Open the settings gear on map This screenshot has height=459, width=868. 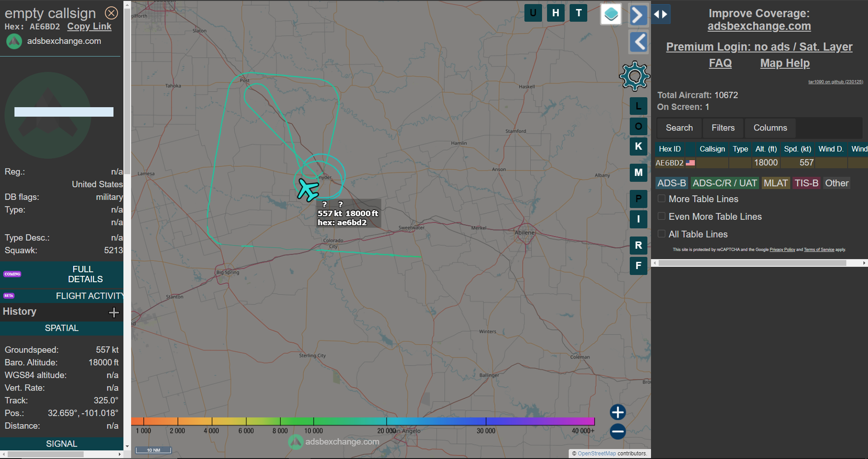click(x=635, y=76)
